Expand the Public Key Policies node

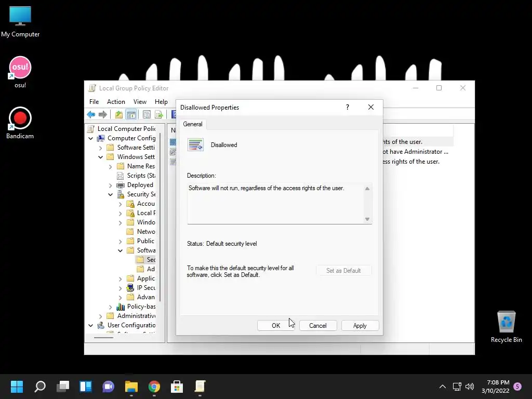tap(120, 241)
